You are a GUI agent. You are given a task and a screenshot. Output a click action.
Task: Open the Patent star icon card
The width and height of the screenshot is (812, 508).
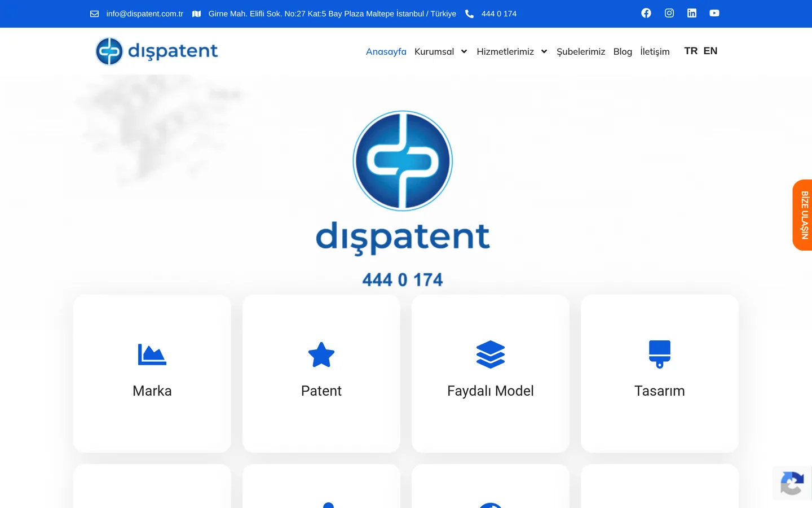pyautogui.click(x=321, y=373)
